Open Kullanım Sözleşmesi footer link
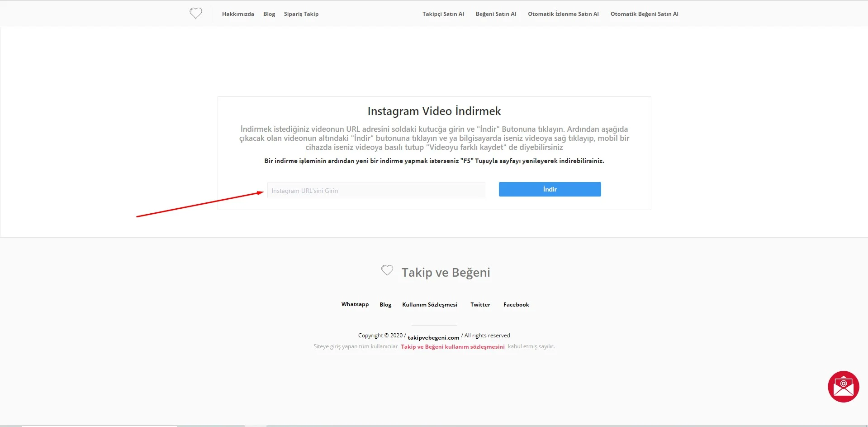The width and height of the screenshot is (868, 427). point(430,305)
